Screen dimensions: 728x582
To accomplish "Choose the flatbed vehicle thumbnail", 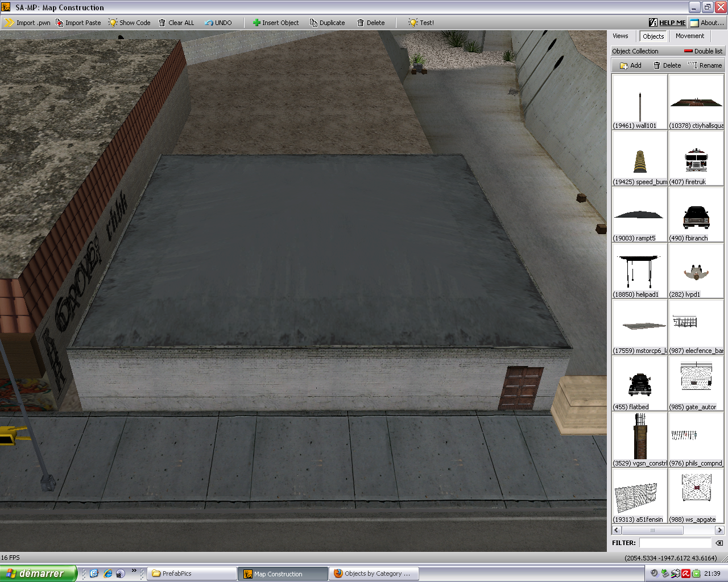I will 639,384.
